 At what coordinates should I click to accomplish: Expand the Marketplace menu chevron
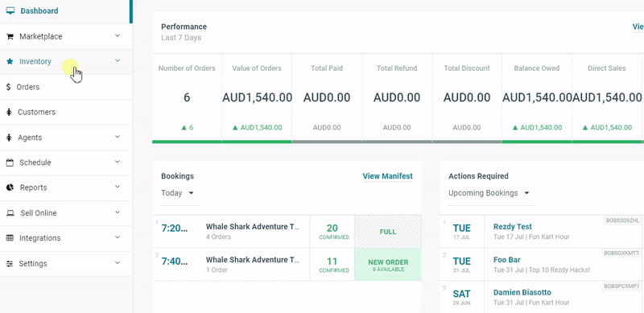click(118, 35)
